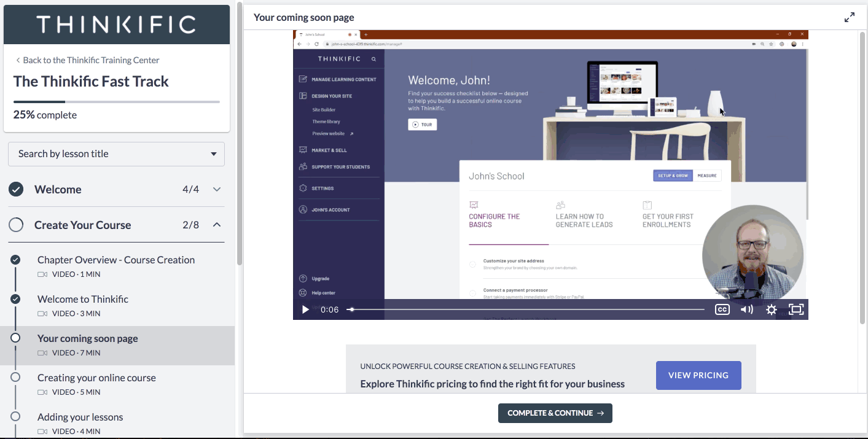Click search magnifier in video Thinkific sidebar

click(x=374, y=59)
